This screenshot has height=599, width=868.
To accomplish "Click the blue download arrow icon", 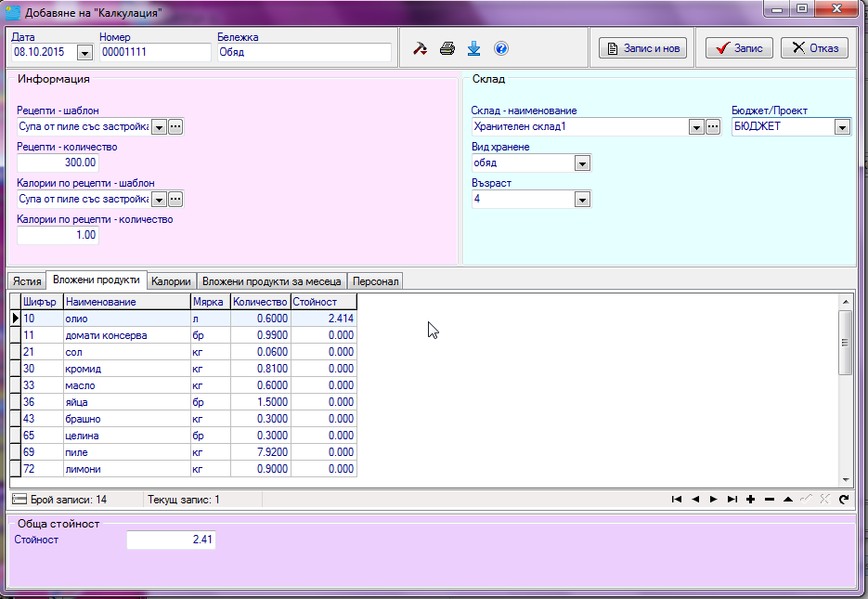I will [473, 48].
